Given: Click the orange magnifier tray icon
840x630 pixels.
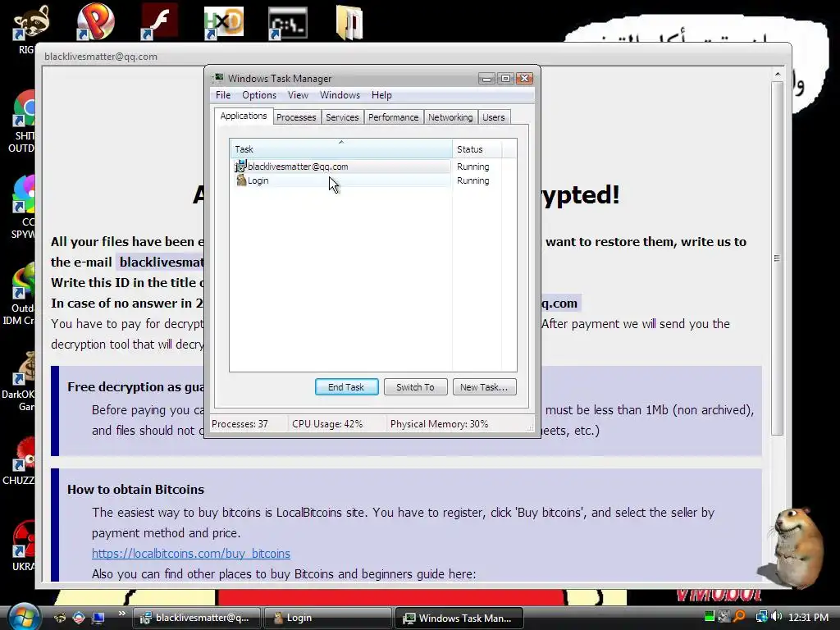Looking at the screenshot, I should [x=739, y=617].
